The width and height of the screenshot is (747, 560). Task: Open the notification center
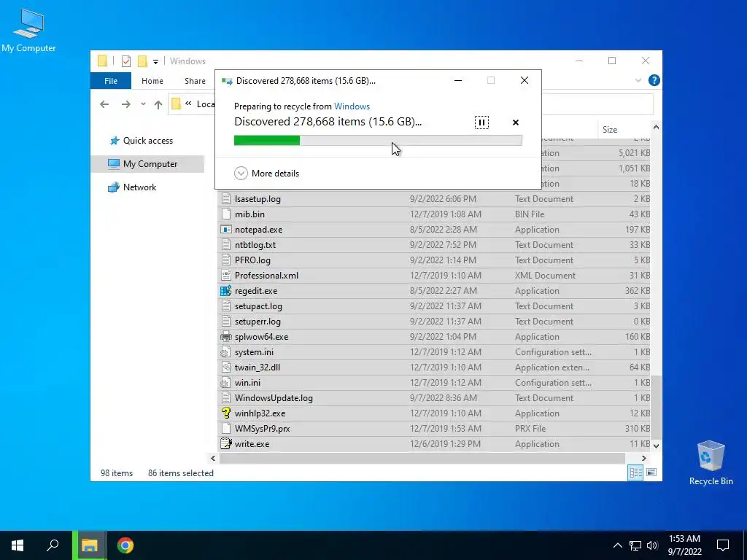coord(723,545)
